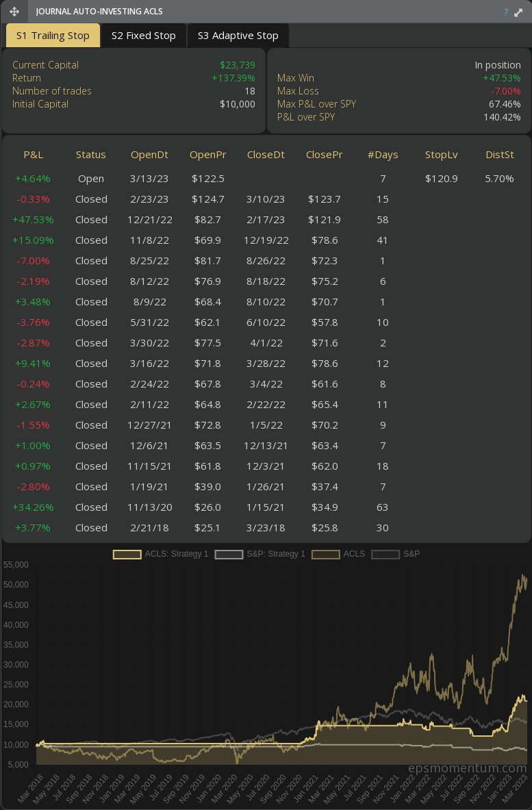Click the ClosePr column header
Viewport: 532px width, 810px height.
pyautogui.click(x=325, y=155)
